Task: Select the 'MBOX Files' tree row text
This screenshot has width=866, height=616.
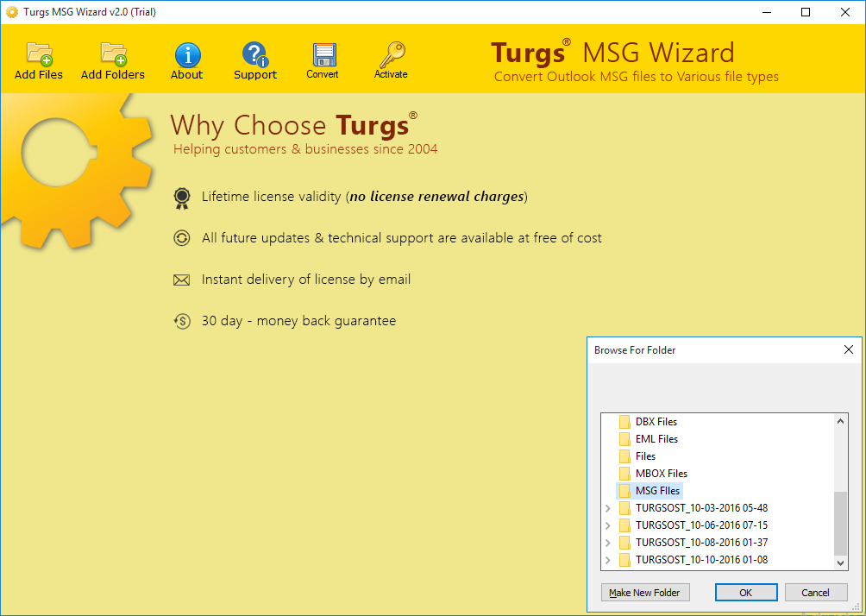Action: (662, 474)
